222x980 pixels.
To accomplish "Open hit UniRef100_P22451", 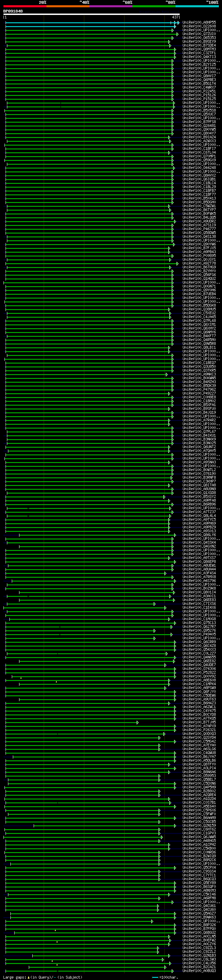I will coord(199,91).
